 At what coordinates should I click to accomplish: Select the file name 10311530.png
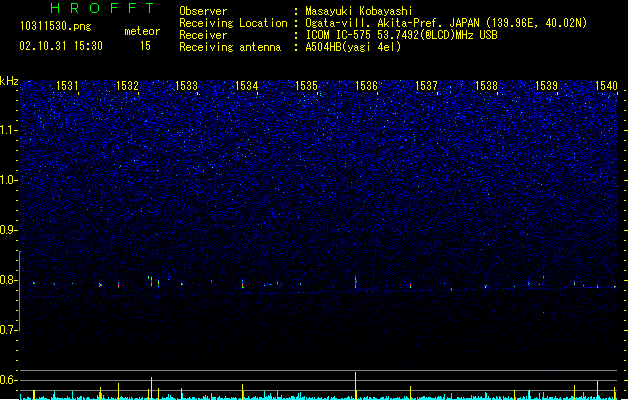coord(56,26)
